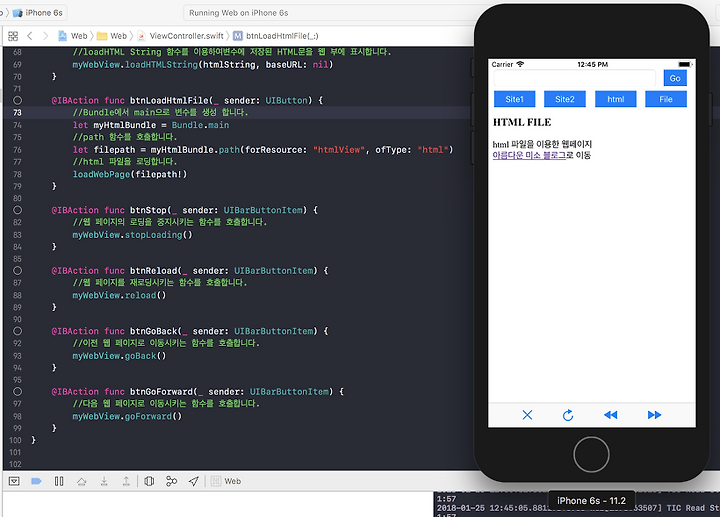The image size is (720, 517).
Task: Step over current line
Action: point(81,481)
